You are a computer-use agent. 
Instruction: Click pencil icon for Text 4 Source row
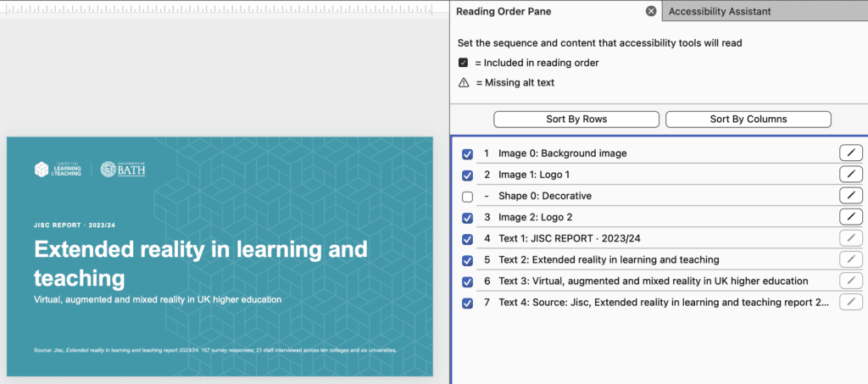[x=851, y=302]
